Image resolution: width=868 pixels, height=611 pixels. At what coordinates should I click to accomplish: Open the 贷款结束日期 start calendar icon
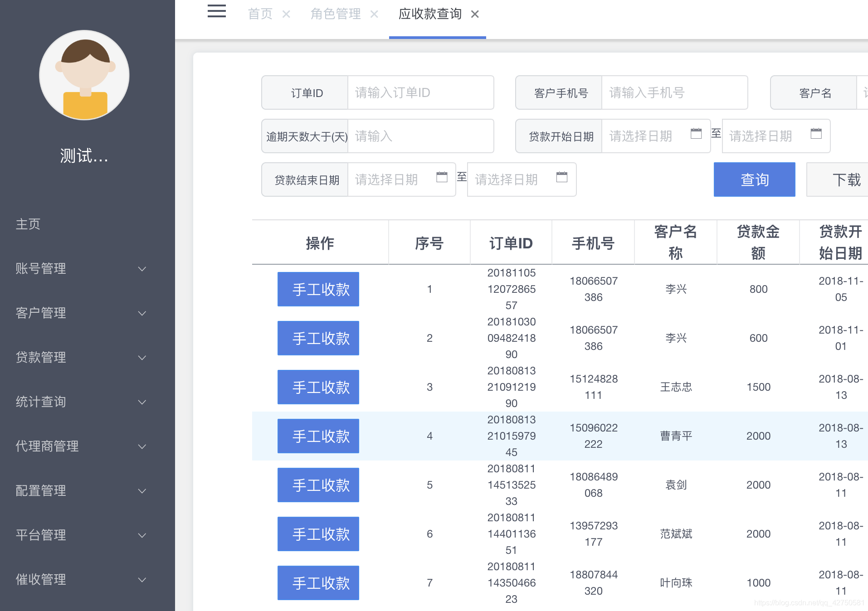(x=442, y=177)
